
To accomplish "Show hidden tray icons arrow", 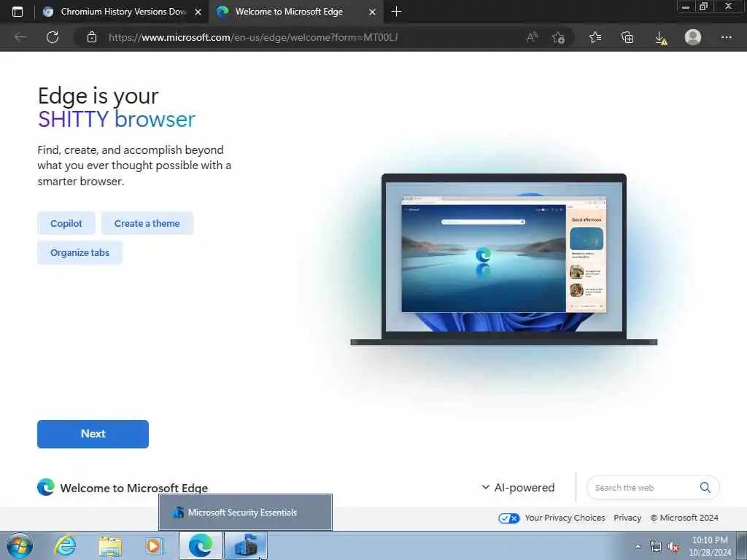I will pyautogui.click(x=638, y=546).
